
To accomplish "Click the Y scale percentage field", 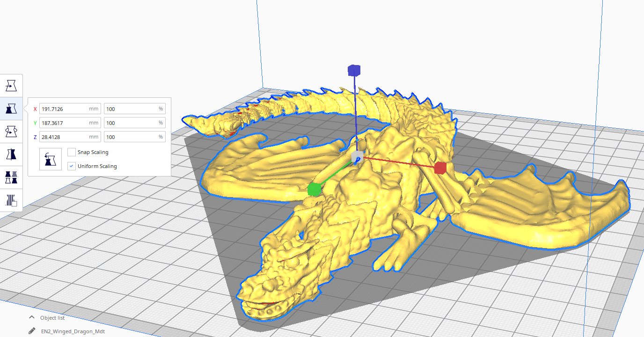I will click(134, 123).
